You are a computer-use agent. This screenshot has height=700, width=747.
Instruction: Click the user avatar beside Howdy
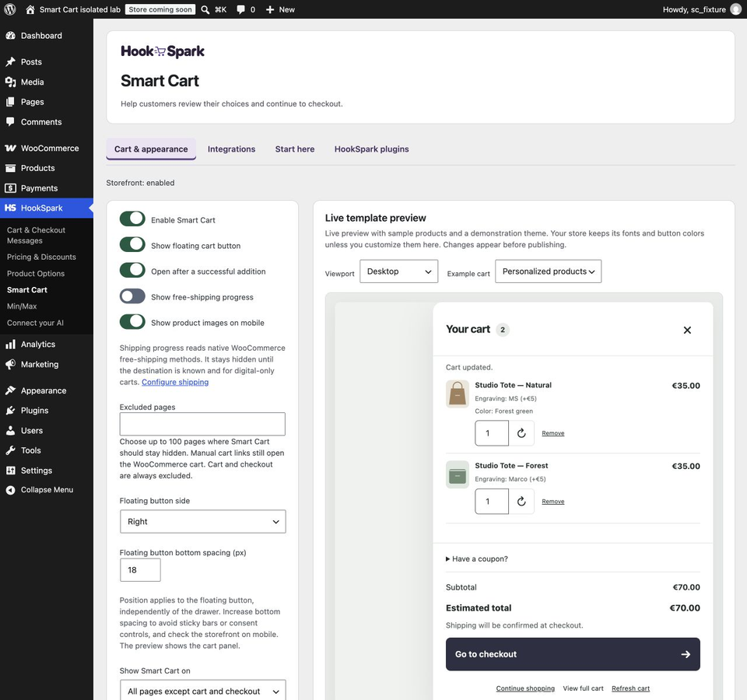[x=736, y=9]
